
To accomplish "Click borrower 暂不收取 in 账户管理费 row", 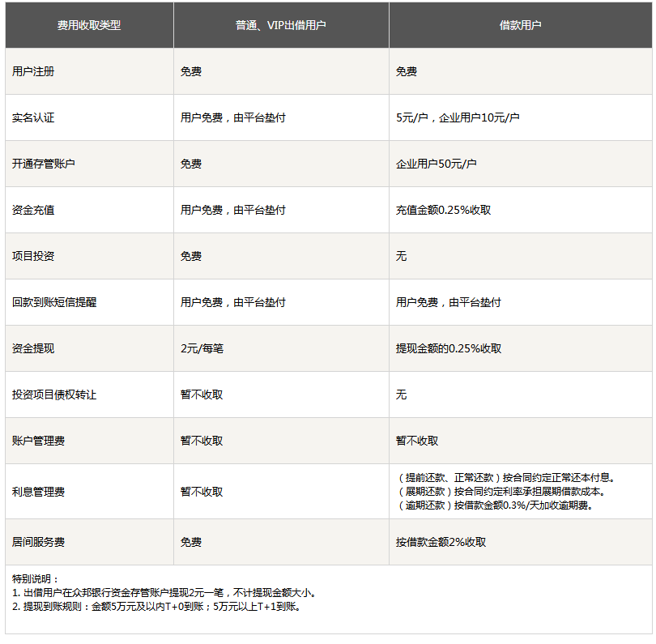I will (x=417, y=441).
